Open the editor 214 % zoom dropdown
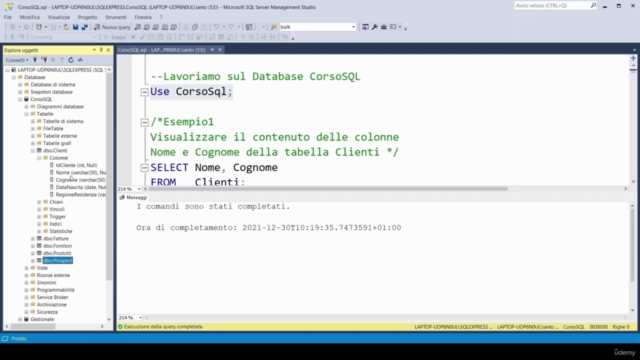The width and height of the screenshot is (640, 360). click(x=139, y=189)
